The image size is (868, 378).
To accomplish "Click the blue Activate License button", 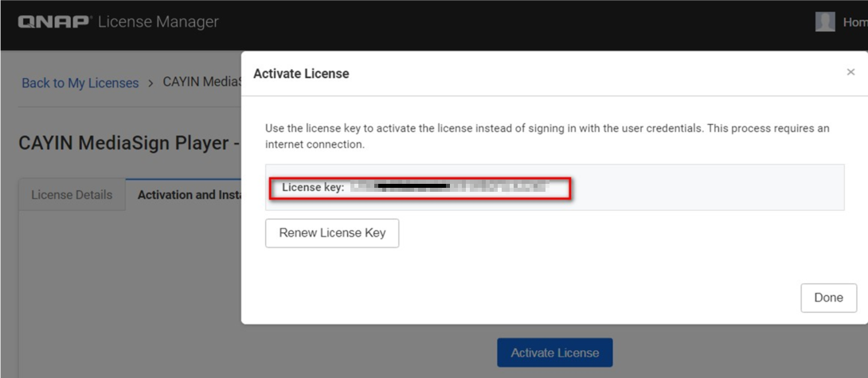I will click(554, 353).
